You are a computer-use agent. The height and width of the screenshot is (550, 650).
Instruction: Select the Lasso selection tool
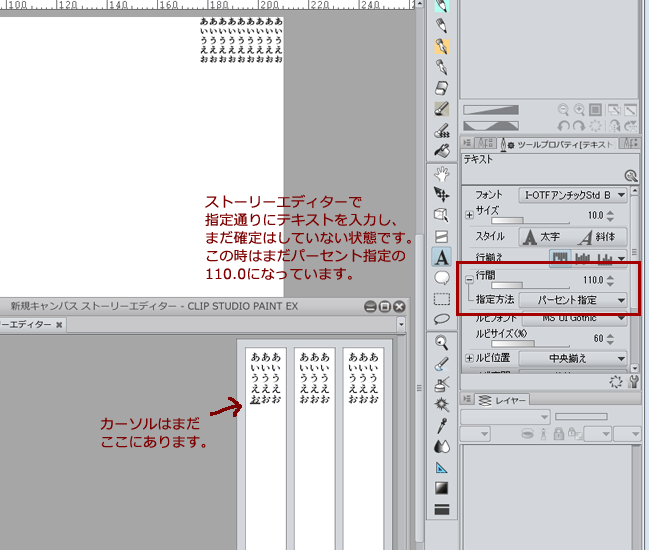442,319
